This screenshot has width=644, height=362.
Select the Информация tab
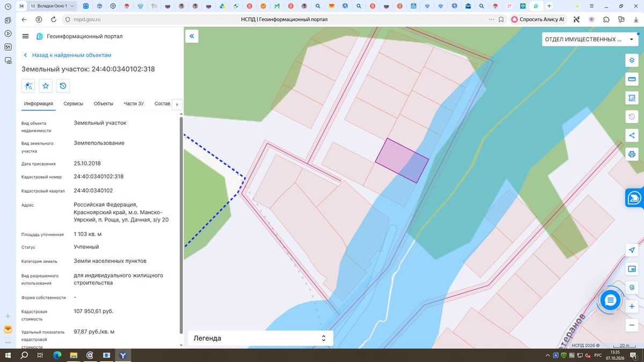coord(39,104)
